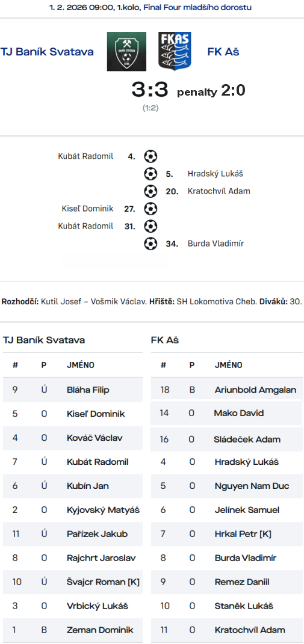This screenshot has width=304, height=644.
Task: Open the TJ Baník Svatava team name link
Action: click(47, 52)
